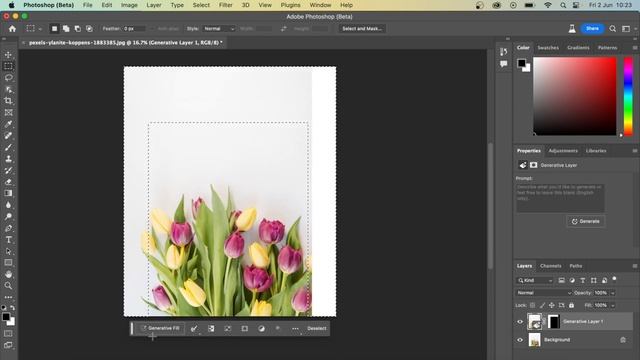The image size is (640, 360).
Task: Toggle filter for smart objects
Action: [604, 280]
